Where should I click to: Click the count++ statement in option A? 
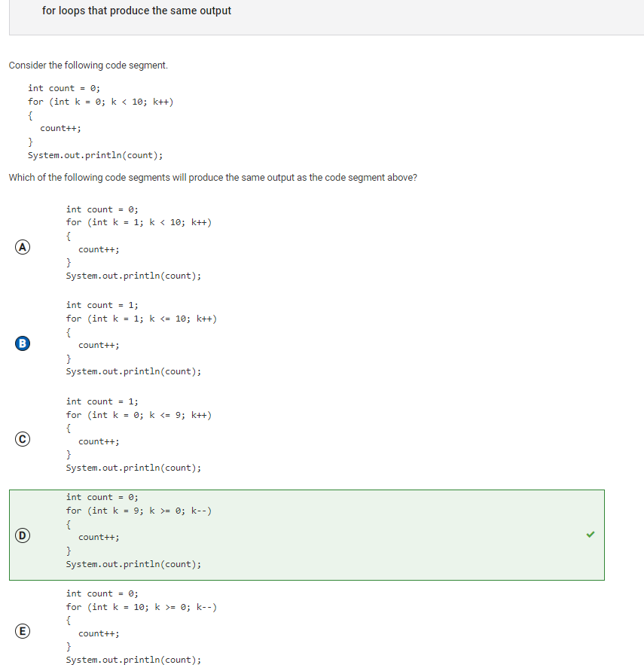pyautogui.click(x=99, y=249)
